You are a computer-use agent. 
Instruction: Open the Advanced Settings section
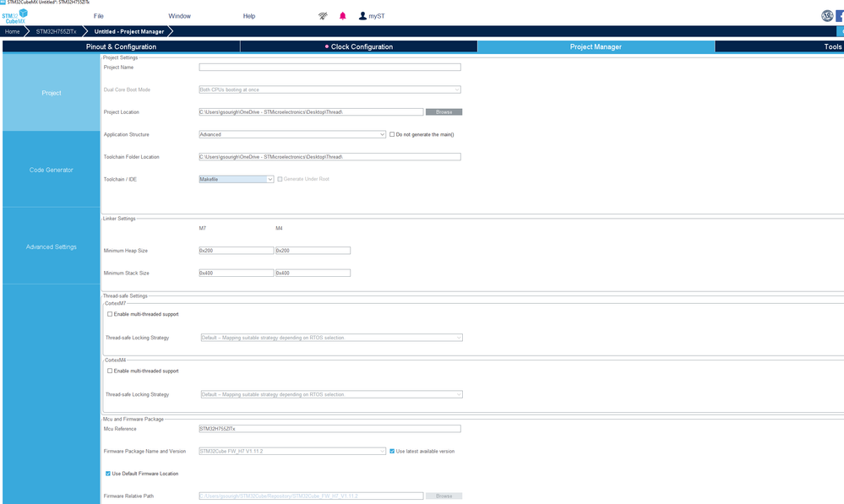pos(52,247)
